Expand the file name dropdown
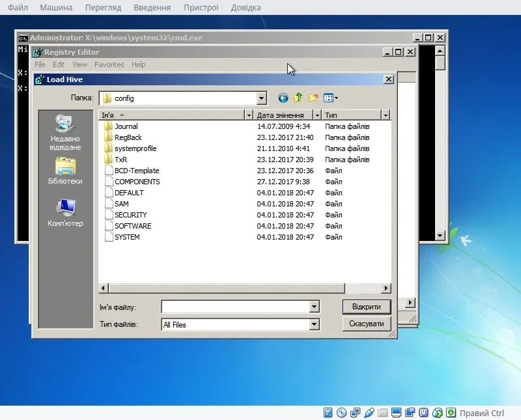 click(314, 307)
